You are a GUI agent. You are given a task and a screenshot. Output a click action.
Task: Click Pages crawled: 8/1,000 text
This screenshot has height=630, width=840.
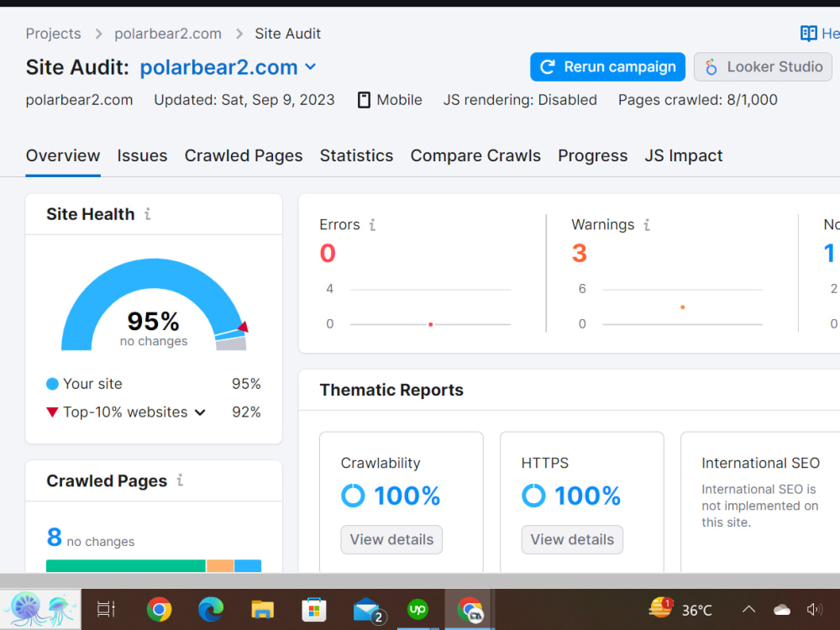point(697,100)
